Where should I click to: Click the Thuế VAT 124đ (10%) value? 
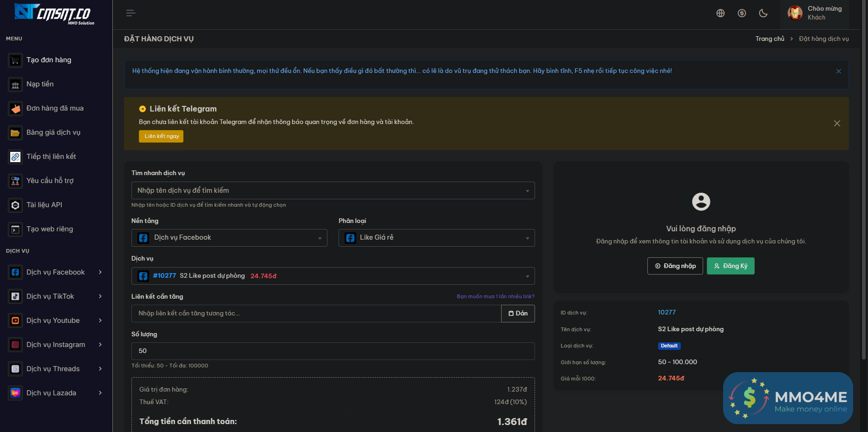pyautogui.click(x=510, y=402)
